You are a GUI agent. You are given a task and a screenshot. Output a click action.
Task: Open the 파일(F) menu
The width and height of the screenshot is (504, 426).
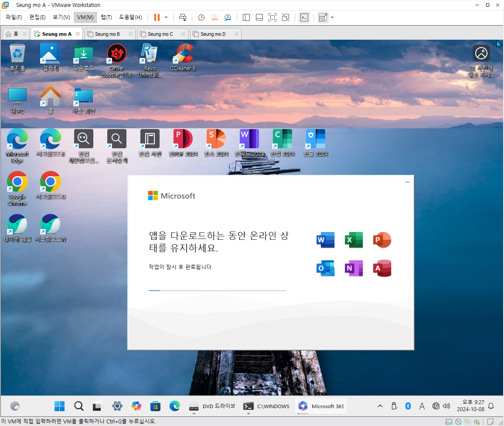click(x=14, y=17)
